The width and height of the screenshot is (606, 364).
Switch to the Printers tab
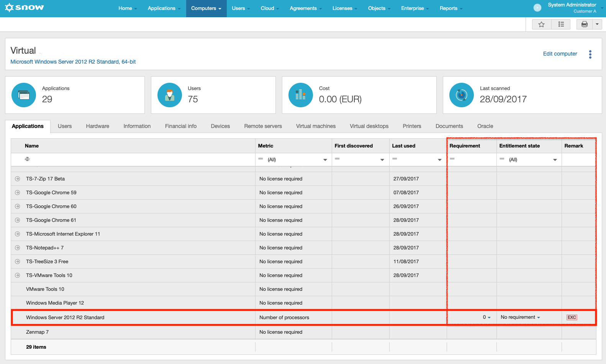point(412,126)
